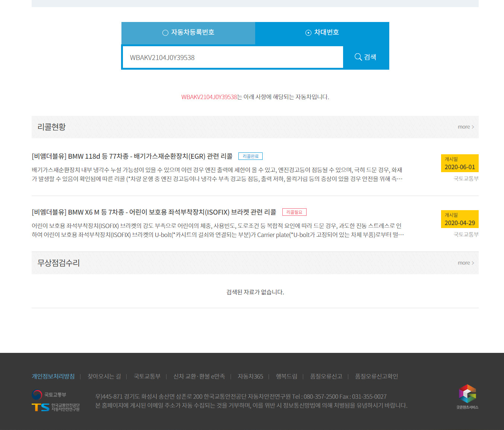The height and width of the screenshot is (430, 504).
Task: Click the VIN search input field
Action: tap(233, 57)
